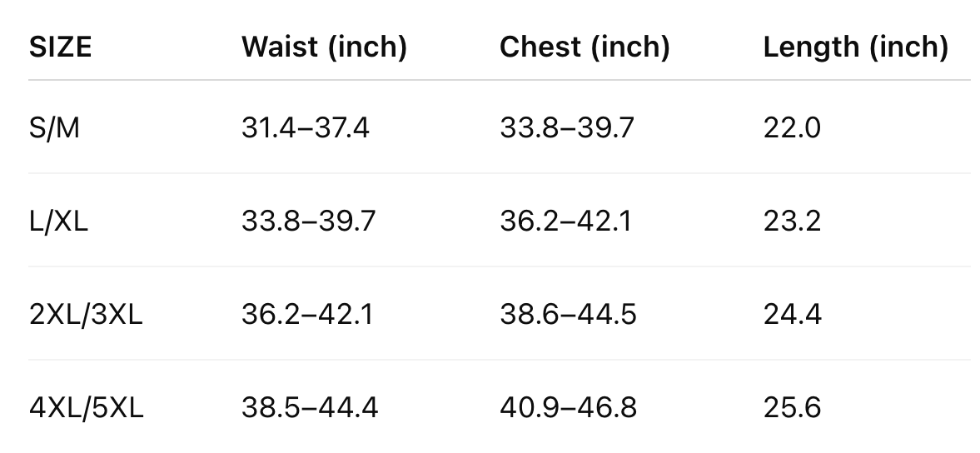Click length value 24.4
980x453 pixels.
(792, 315)
